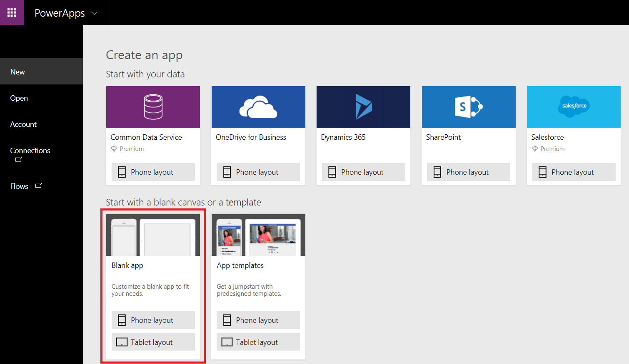Click the tablet icon in App templates Tablet layout
Viewport: 629px width, 364px height.
(227, 342)
